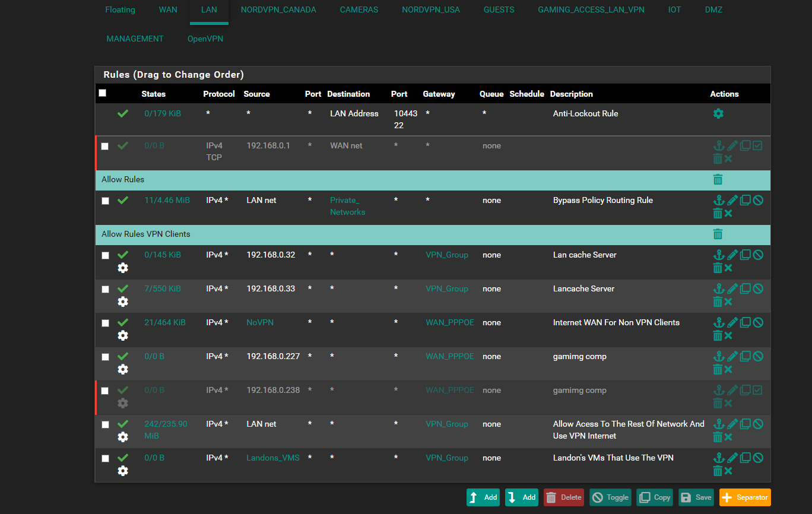
Task: Tick the select-all checkbox in header
Action: 103,93
